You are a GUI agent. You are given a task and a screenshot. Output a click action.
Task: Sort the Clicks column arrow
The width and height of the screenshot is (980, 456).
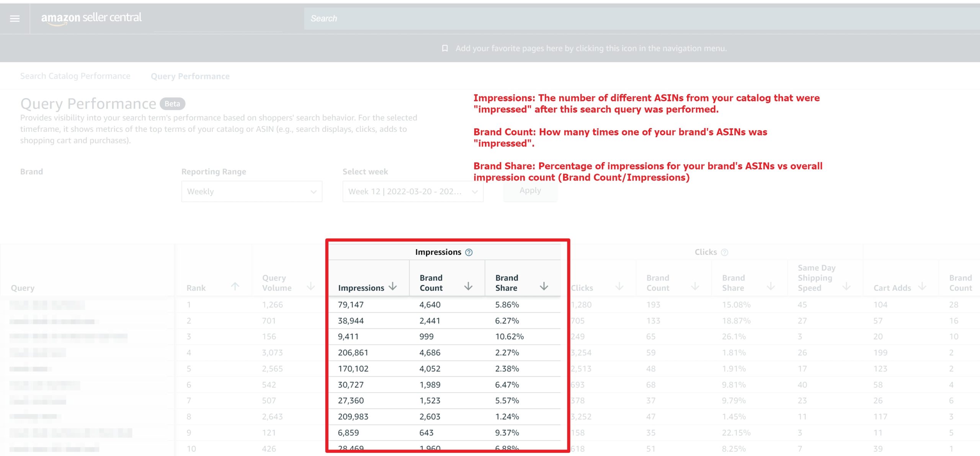pyautogui.click(x=619, y=286)
